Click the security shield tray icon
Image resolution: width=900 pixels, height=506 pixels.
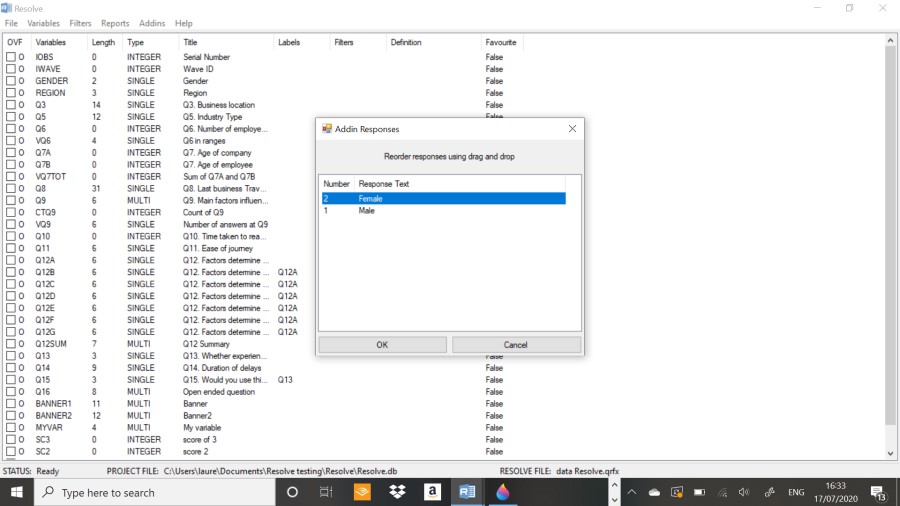[x=677, y=492]
